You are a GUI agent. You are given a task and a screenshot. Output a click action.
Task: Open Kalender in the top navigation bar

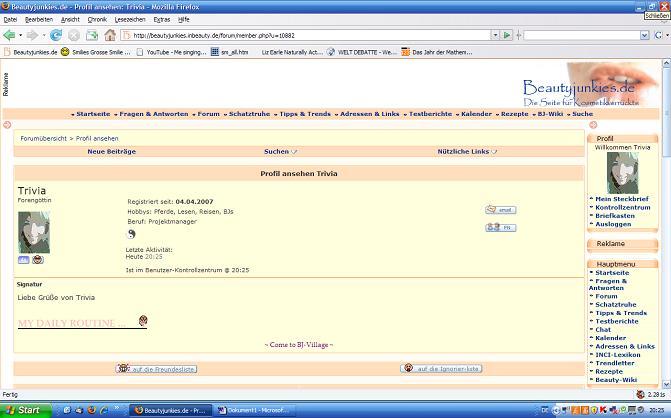[x=476, y=114]
